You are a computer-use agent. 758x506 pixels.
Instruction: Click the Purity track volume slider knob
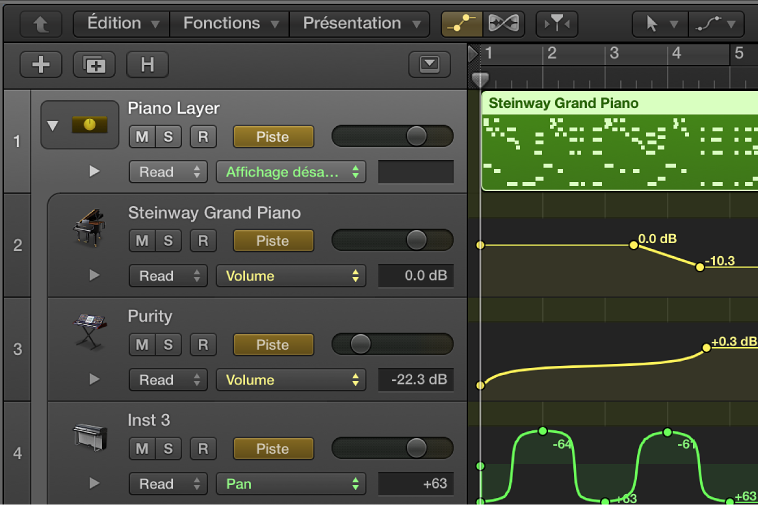[361, 344]
